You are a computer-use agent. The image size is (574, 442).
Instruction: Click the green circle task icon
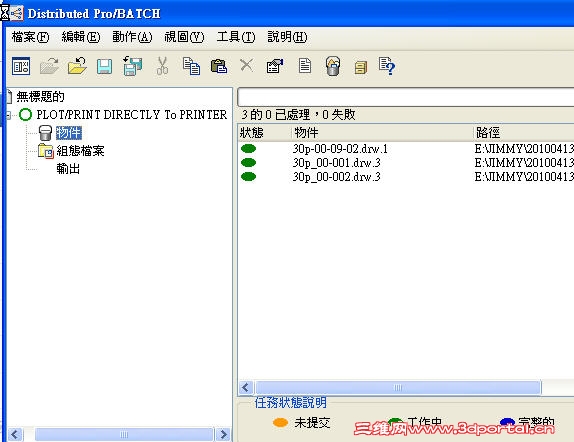coord(26,115)
